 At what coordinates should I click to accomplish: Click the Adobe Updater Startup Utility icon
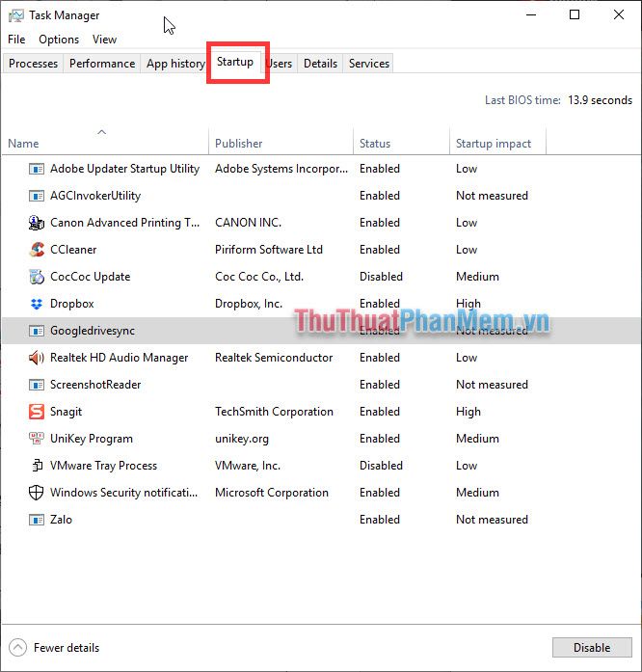click(x=37, y=169)
